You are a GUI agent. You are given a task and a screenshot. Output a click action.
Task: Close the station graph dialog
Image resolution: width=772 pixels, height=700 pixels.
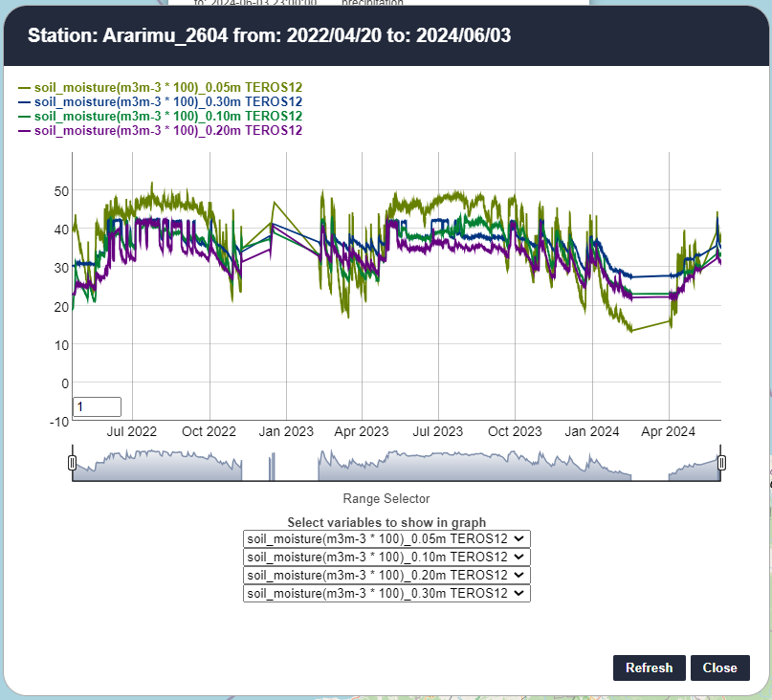coord(719,667)
